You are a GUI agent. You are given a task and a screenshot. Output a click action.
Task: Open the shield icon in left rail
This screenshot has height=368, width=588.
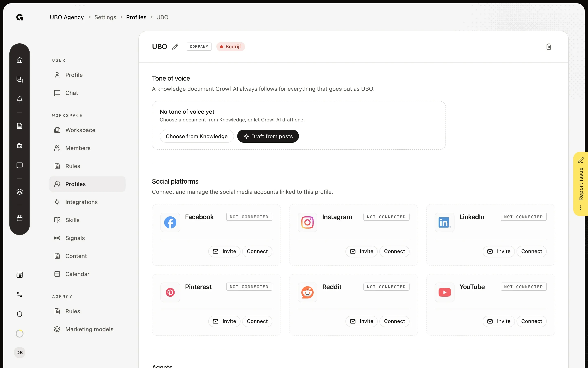pos(19,314)
